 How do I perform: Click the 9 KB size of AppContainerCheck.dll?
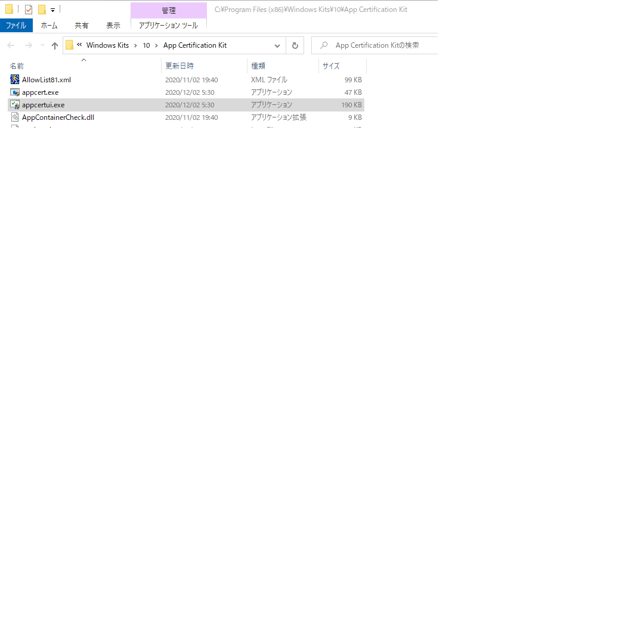click(355, 117)
